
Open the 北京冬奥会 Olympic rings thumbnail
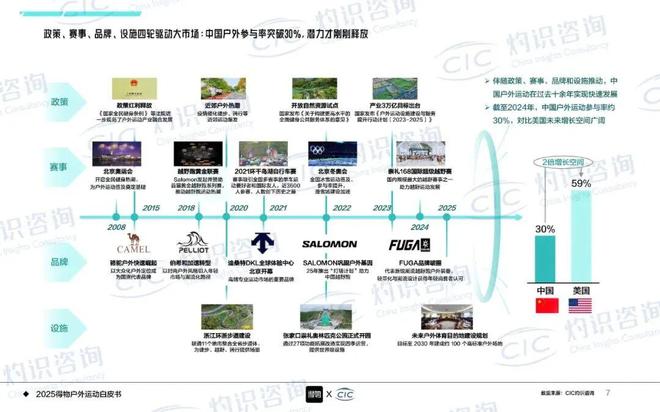pos(333,154)
